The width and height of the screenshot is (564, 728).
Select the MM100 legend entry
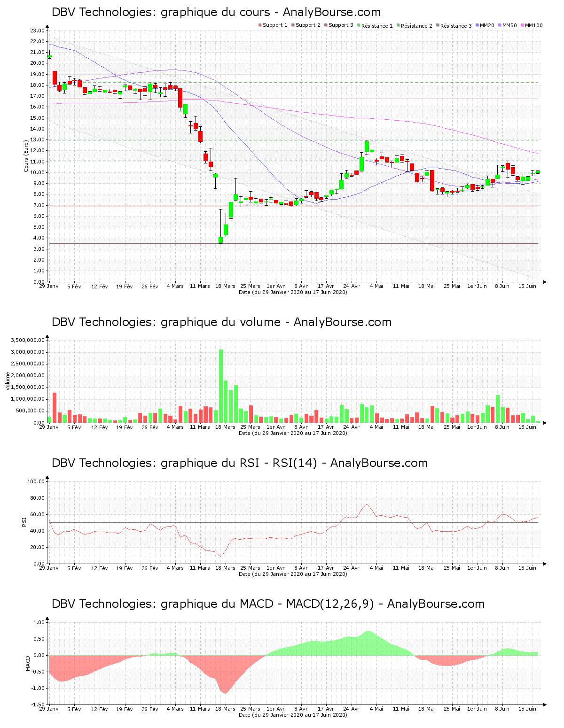point(531,25)
